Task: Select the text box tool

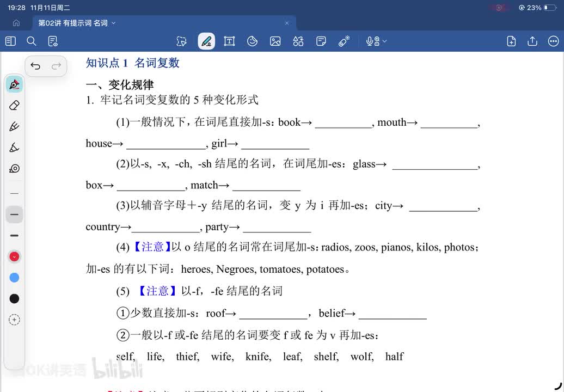Action: click(229, 41)
